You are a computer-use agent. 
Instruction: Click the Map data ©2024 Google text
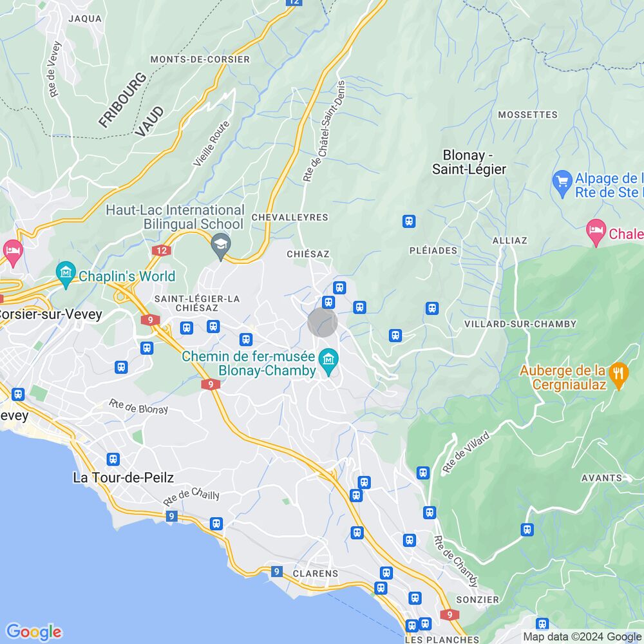click(582, 637)
